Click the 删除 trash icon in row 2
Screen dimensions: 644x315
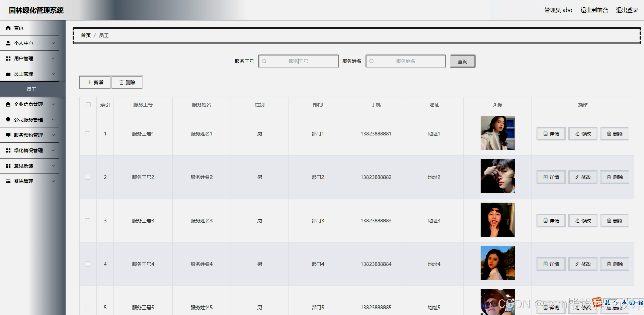click(x=609, y=177)
